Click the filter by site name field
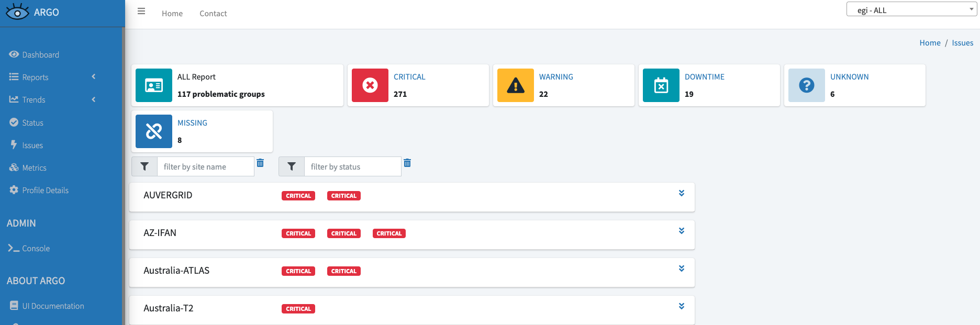Image resolution: width=980 pixels, height=325 pixels. pos(205,166)
